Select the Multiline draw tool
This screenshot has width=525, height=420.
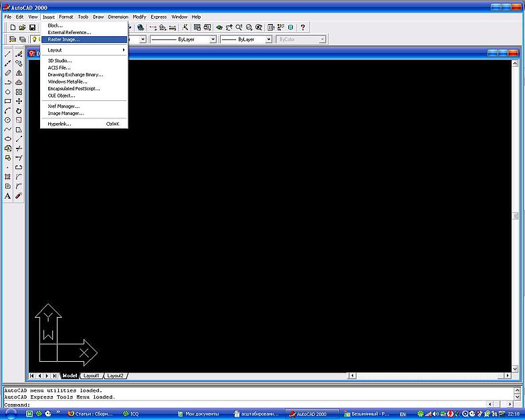(x=8, y=73)
